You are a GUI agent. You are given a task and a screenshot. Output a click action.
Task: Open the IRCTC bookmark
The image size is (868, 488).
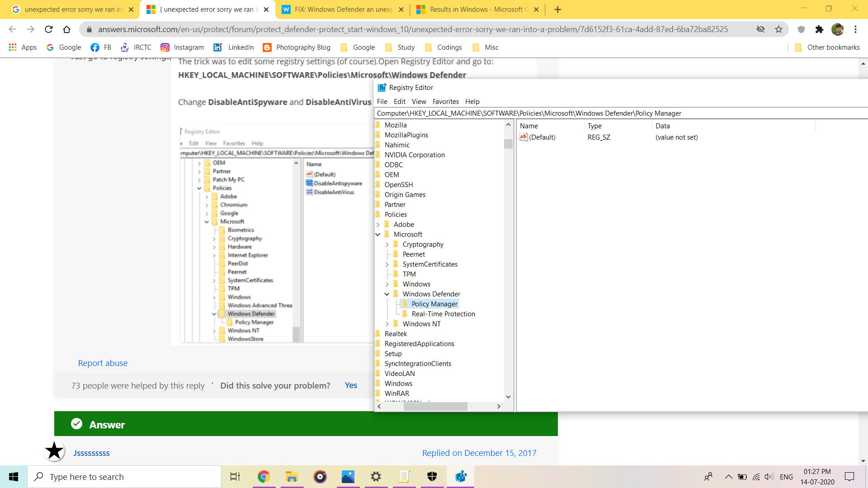pyautogui.click(x=136, y=47)
